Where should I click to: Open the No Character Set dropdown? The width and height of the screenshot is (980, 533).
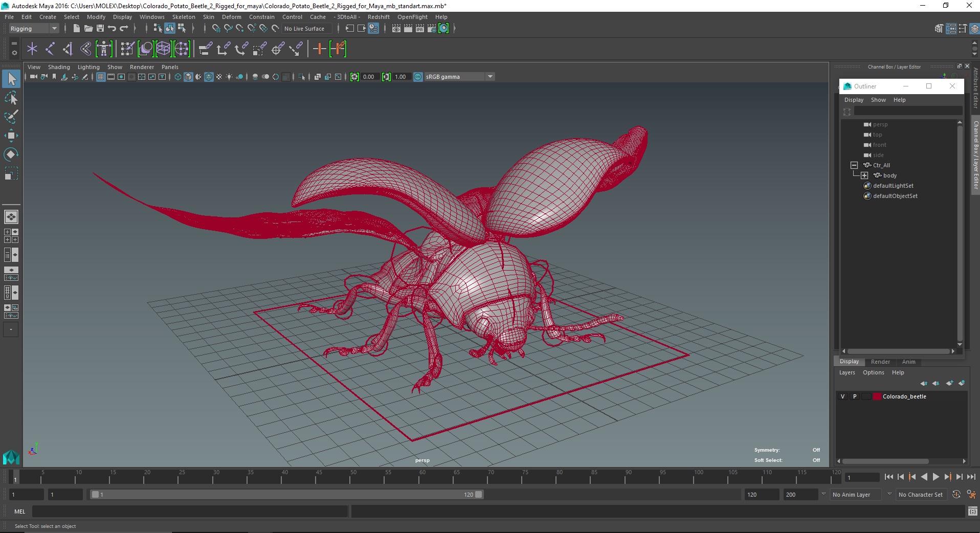(921, 495)
